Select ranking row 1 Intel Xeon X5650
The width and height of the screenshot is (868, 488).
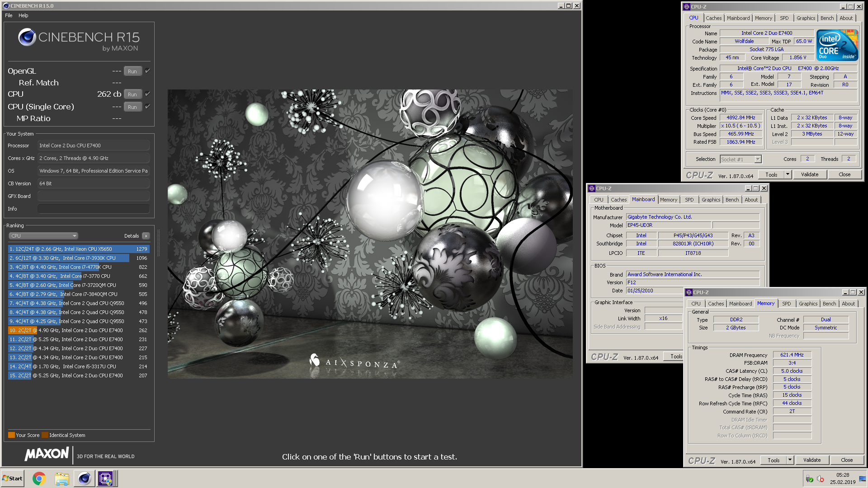pos(79,249)
